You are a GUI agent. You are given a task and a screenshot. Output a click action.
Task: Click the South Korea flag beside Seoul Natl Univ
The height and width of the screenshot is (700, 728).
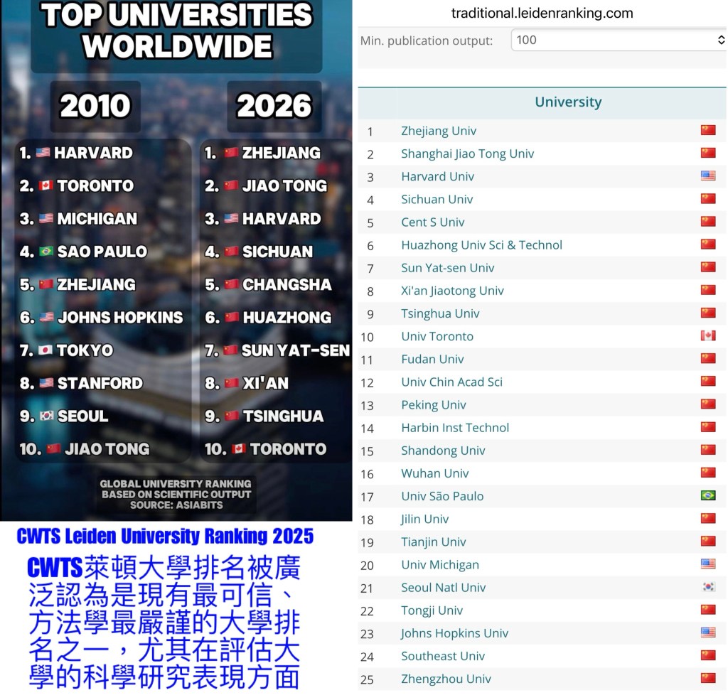(707, 587)
